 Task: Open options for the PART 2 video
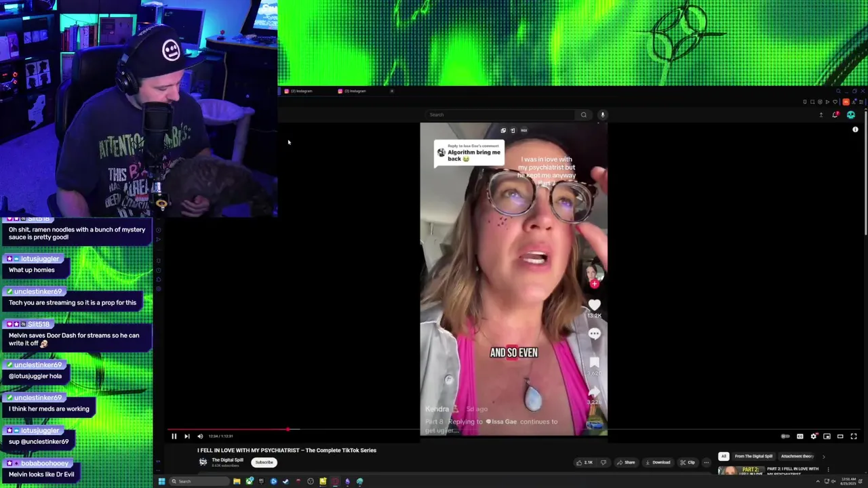[x=828, y=469]
